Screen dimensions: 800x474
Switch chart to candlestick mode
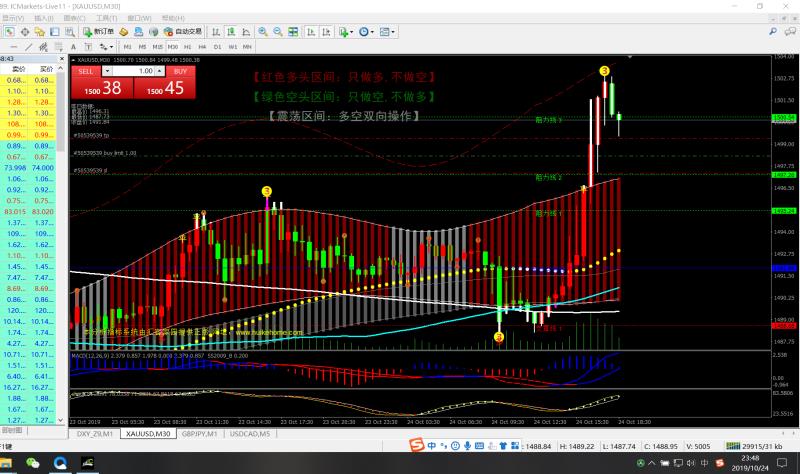click(x=231, y=32)
